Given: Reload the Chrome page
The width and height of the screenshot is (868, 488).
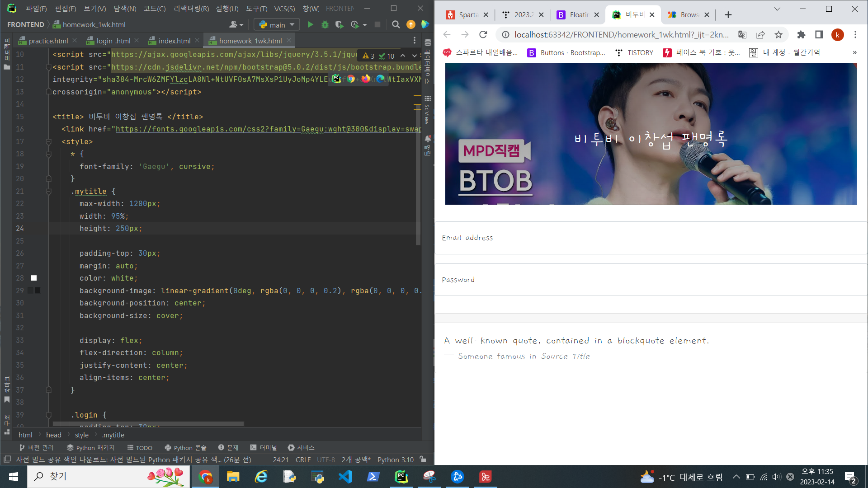Looking at the screenshot, I should click(483, 34).
